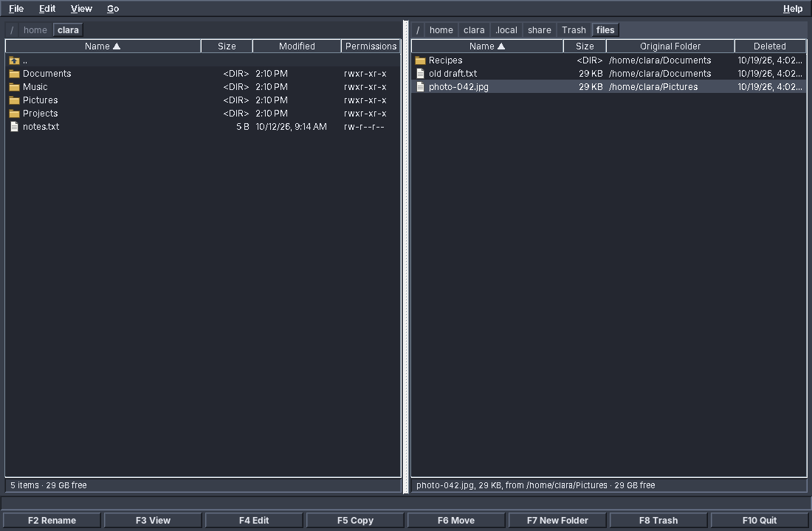Screen dimensions: 812x531
Task: Click the F3 View button
Action: 153,520
